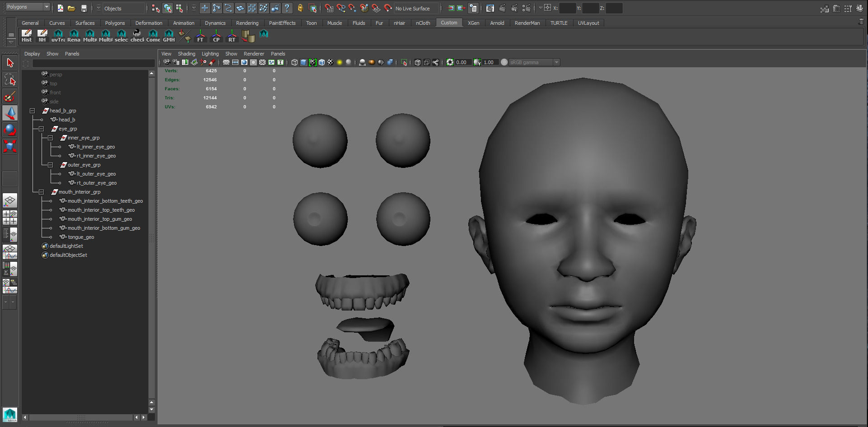
Task: Open the input box mode dropdown arrow
Action: coord(541,8)
